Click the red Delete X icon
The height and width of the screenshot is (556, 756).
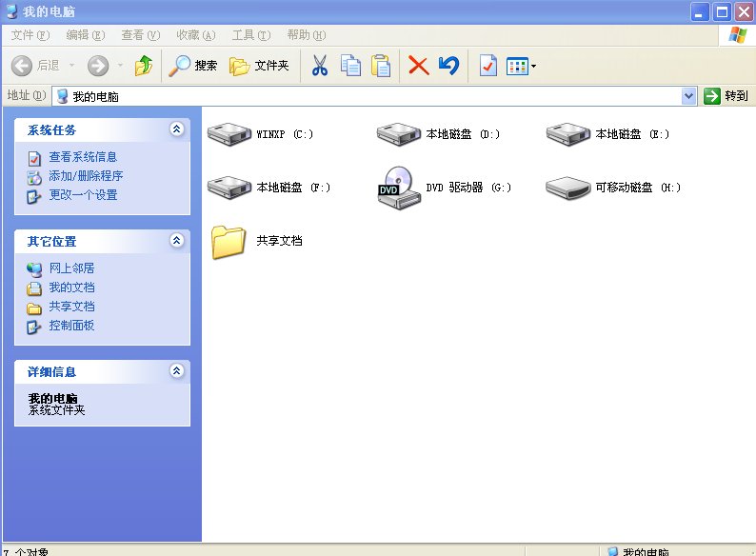[x=419, y=66]
